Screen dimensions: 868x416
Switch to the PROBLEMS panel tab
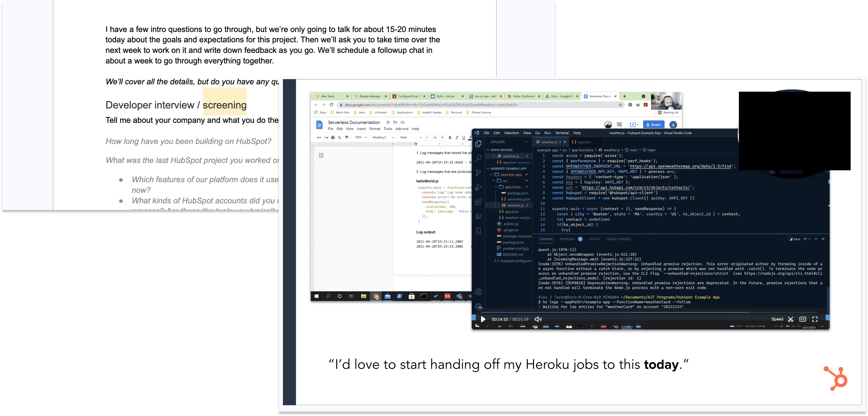point(567,239)
